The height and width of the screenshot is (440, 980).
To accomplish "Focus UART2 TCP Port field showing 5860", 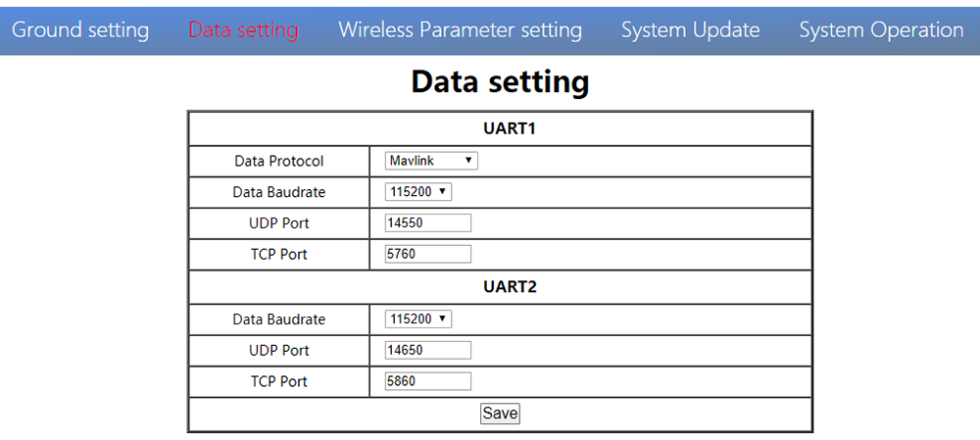I will tap(428, 381).
